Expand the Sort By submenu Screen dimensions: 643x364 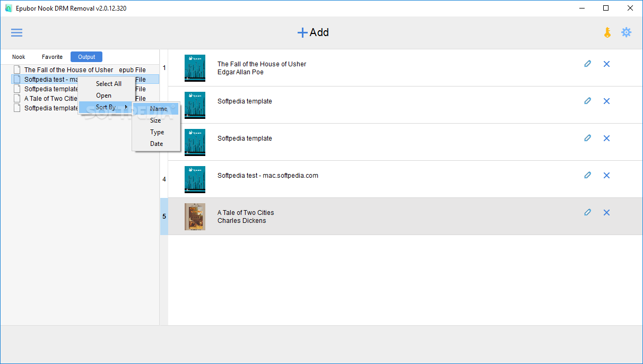click(107, 107)
